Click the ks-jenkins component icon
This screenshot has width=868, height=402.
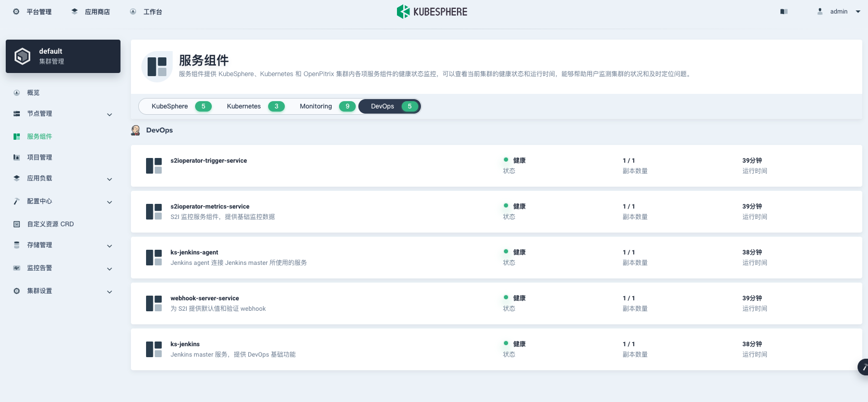pyautogui.click(x=154, y=349)
